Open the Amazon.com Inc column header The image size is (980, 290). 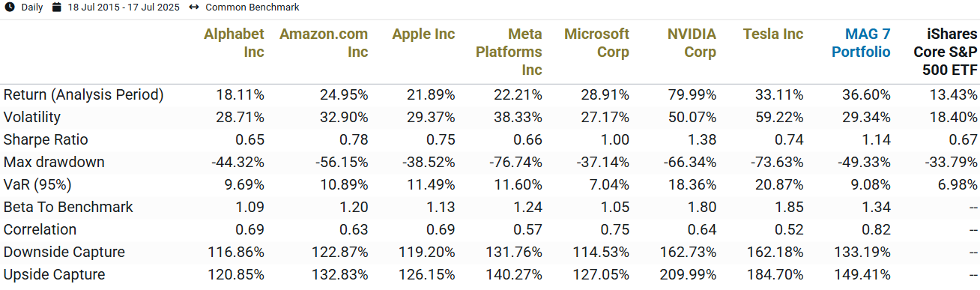pos(324,43)
